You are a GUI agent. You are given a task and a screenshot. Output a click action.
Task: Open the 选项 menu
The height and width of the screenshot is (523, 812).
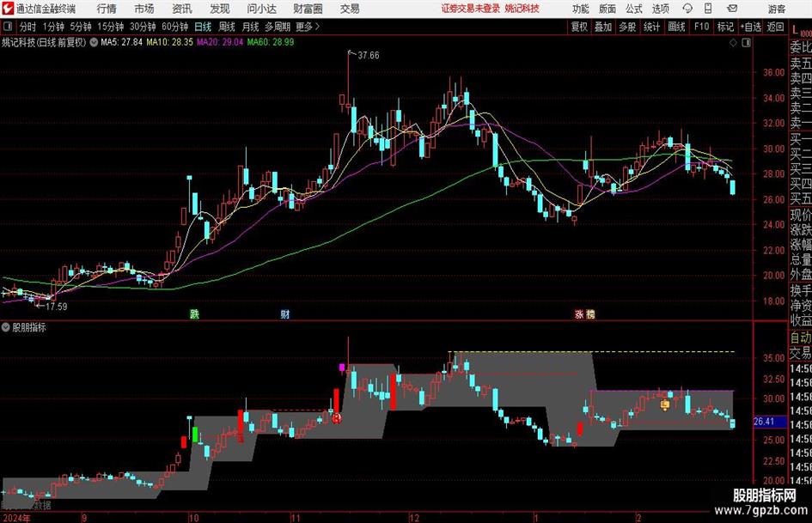[660, 9]
